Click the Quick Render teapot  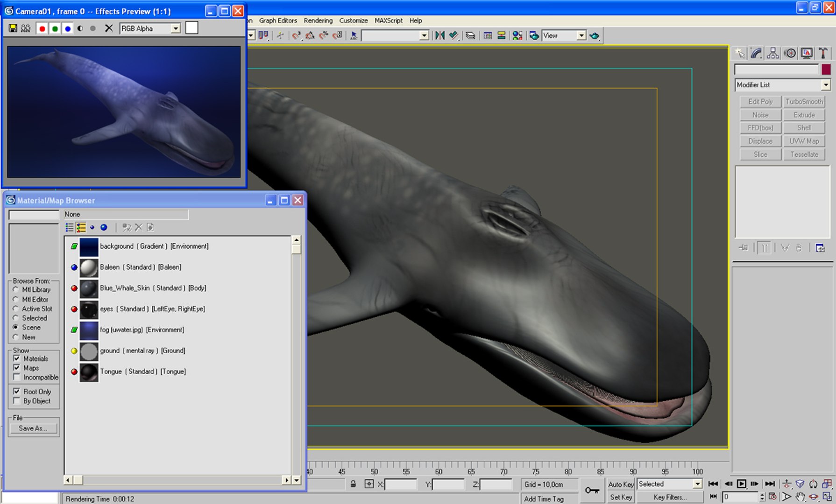point(594,35)
